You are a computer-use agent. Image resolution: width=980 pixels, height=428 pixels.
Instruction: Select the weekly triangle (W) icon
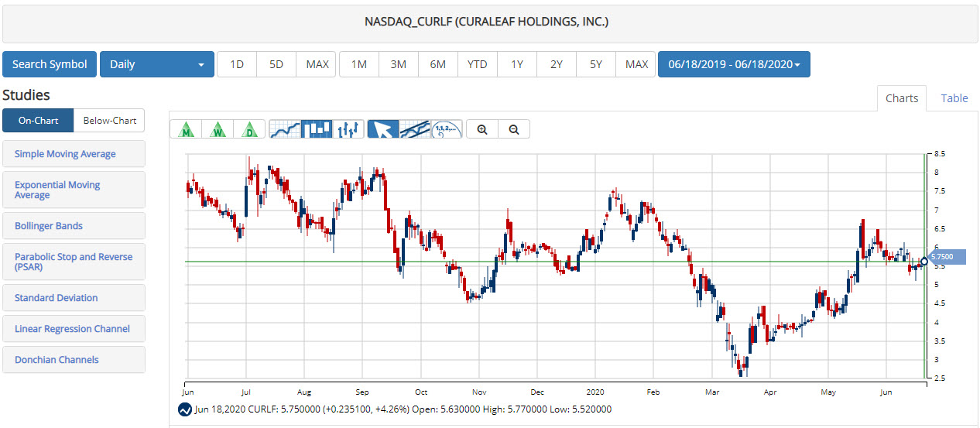(218, 129)
